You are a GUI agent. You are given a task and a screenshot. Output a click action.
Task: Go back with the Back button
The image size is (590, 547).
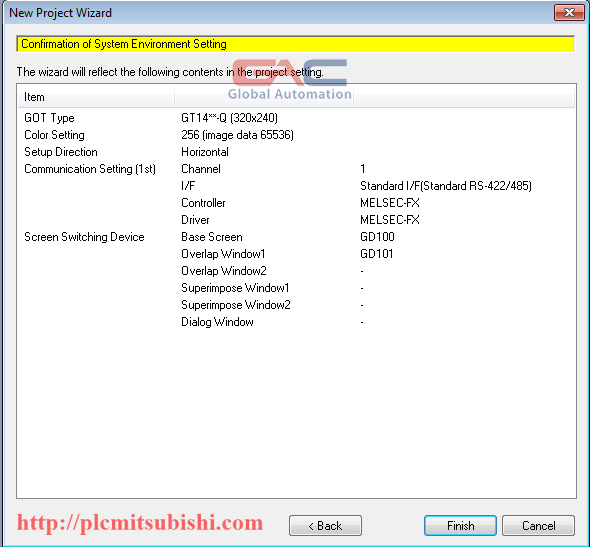(325, 525)
